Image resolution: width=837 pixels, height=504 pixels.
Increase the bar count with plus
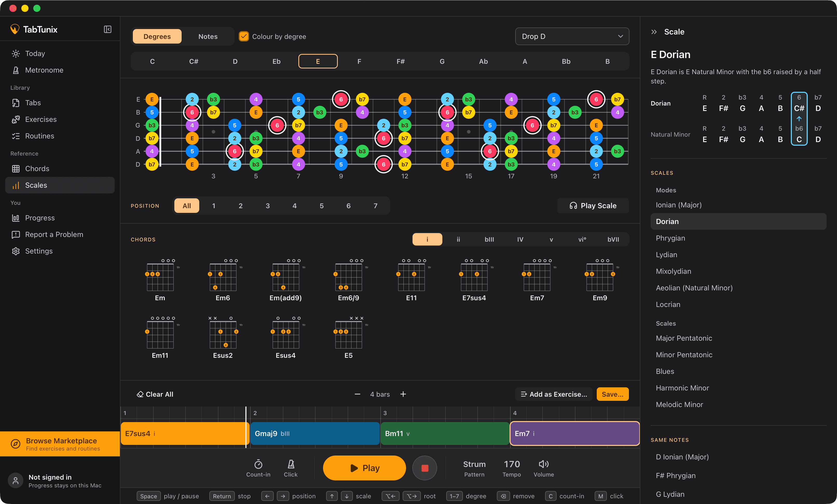click(x=403, y=394)
